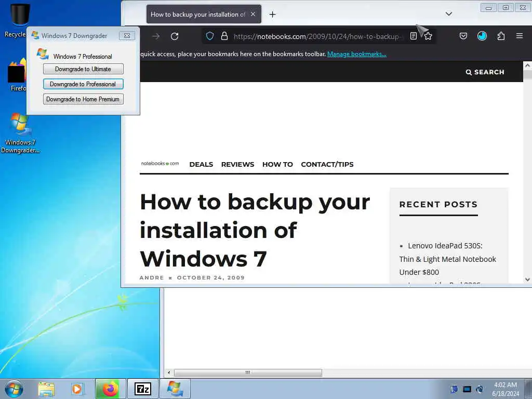The image size is (532, 399).
Task: Minimize the Firefox window
Action: click(488, 8)
